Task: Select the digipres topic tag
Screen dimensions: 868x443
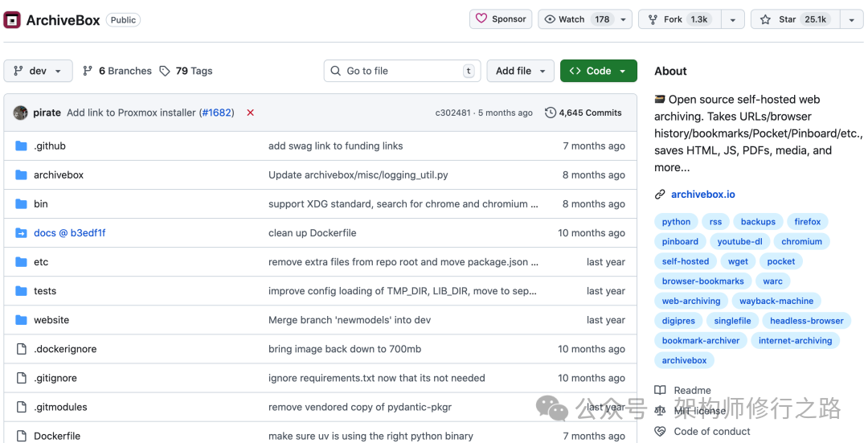Action: click(x=678, y=321)
